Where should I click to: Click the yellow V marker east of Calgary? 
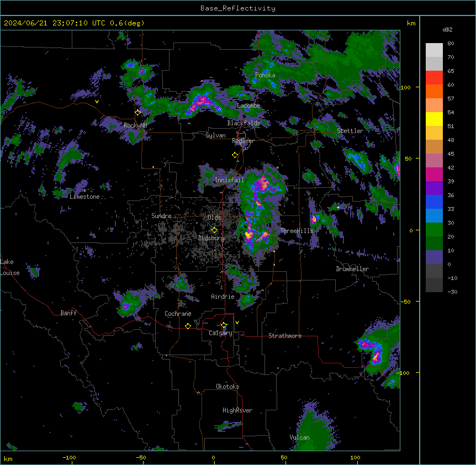pos(237,323)
